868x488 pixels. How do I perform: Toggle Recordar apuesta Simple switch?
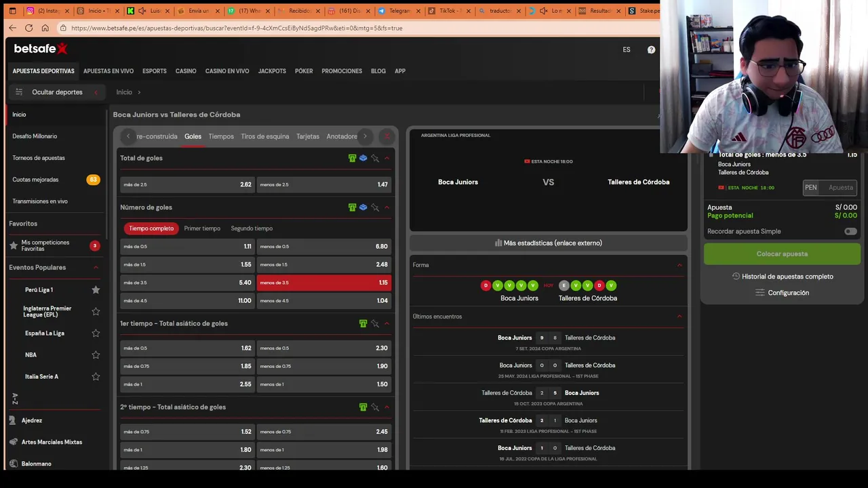pos(850,232)
